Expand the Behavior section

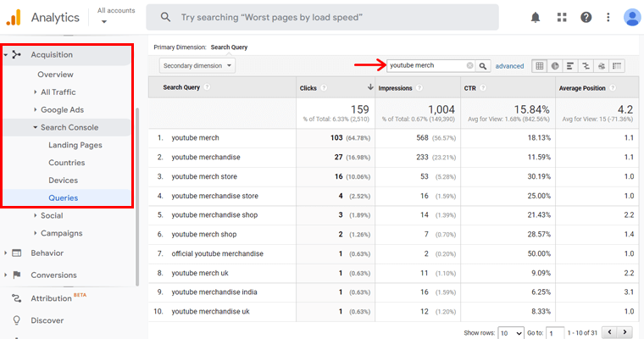(x=6, y=253)
